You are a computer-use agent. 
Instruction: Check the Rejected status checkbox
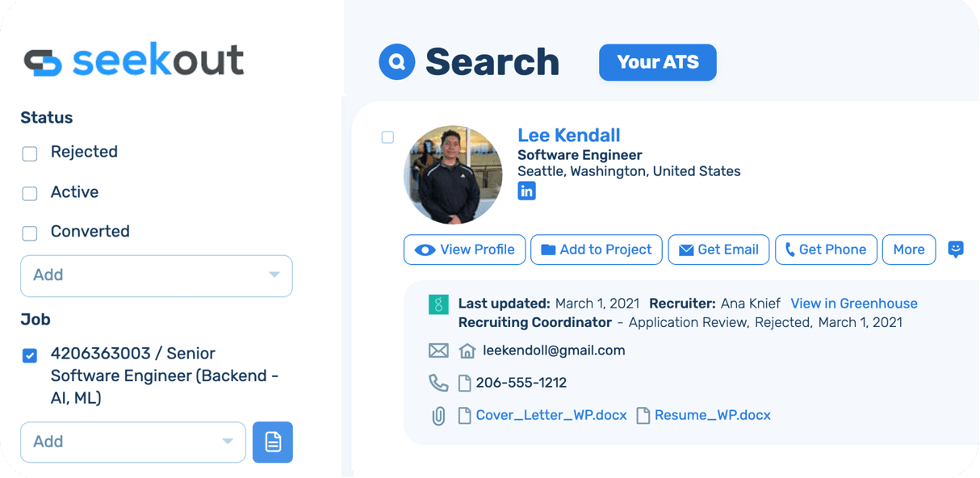[30, 153]
